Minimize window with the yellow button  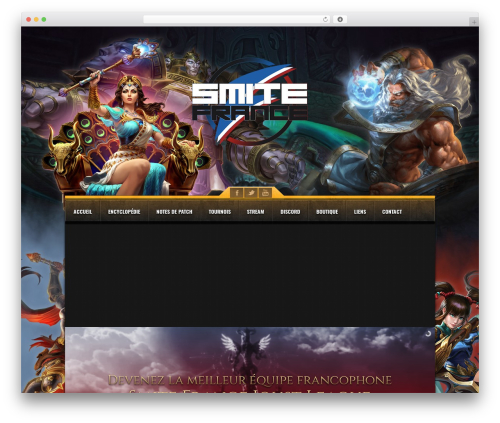(36, 20)
